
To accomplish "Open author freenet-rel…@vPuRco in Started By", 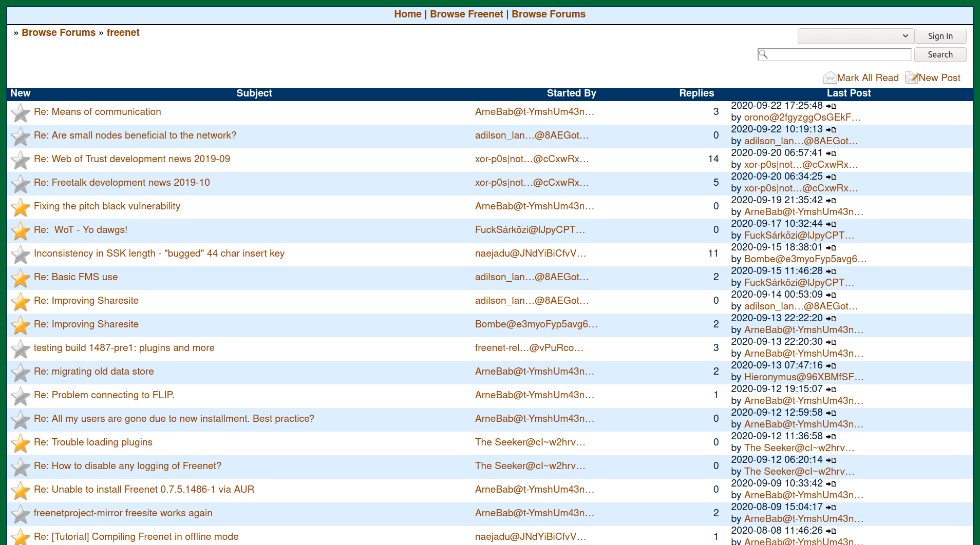I will pyautogui.click(x=529, y=348).
